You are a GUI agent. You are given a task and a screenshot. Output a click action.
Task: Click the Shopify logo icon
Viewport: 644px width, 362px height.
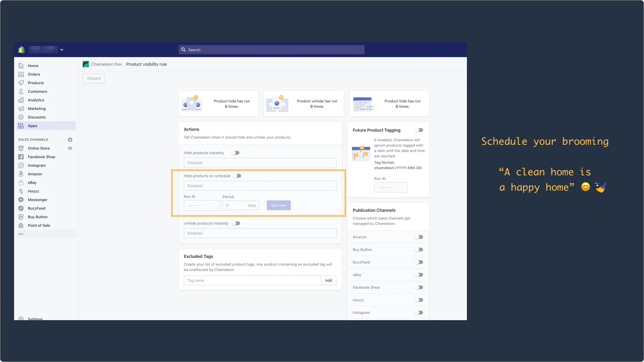(21, 49)
